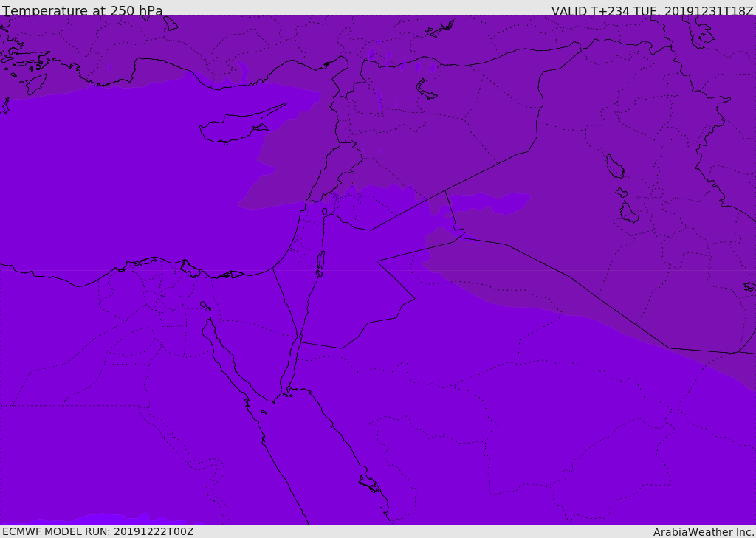Click the 'ECMWF MODEL RUN: 20191222T00Z' footer text
The height and width of the screenshot is (538, 756).
click(x=98, y=531)
